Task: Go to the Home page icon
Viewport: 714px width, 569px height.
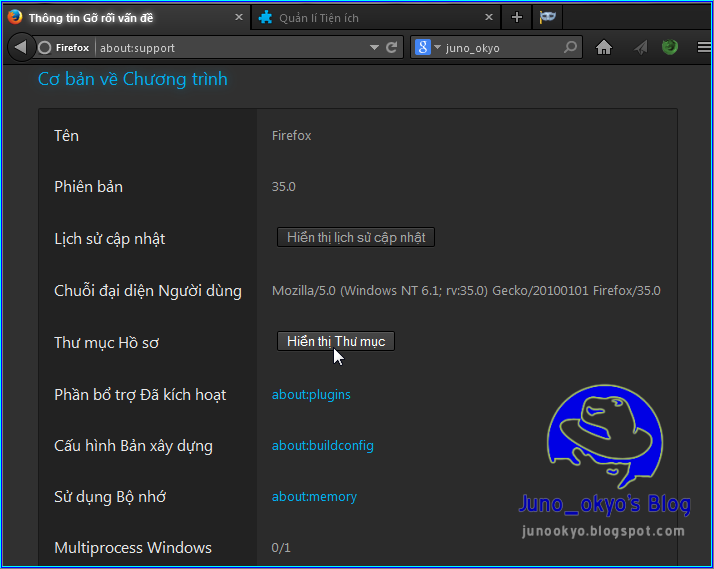Action: (604, 47)
